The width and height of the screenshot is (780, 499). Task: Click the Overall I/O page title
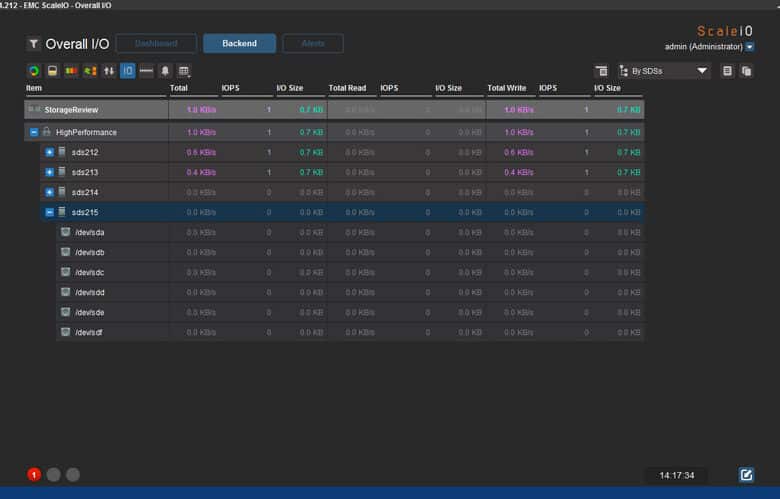pyautogui.click(x=77, y=44)
